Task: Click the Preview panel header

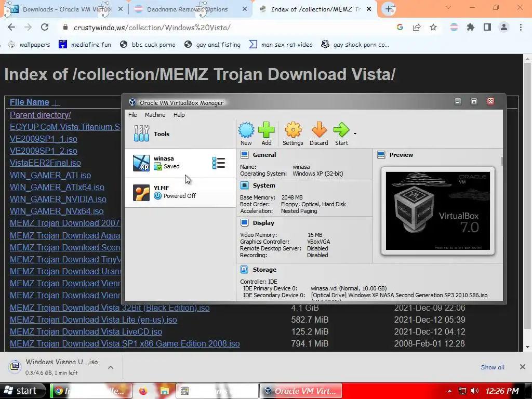Action: point(401,155)
